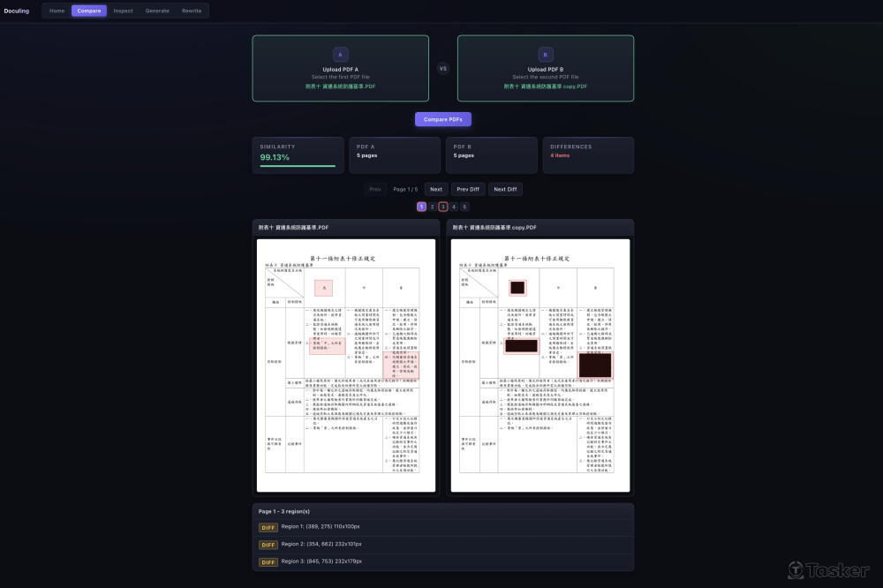Screen dimensions: 883x588
Task: Click the similarity progress bar
Action: (x=298, y=165)
